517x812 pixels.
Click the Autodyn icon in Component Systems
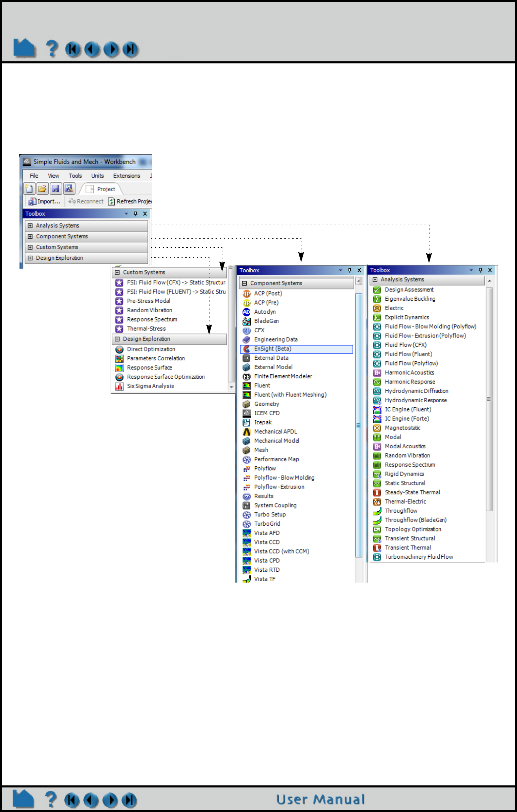tap(247, 312)
